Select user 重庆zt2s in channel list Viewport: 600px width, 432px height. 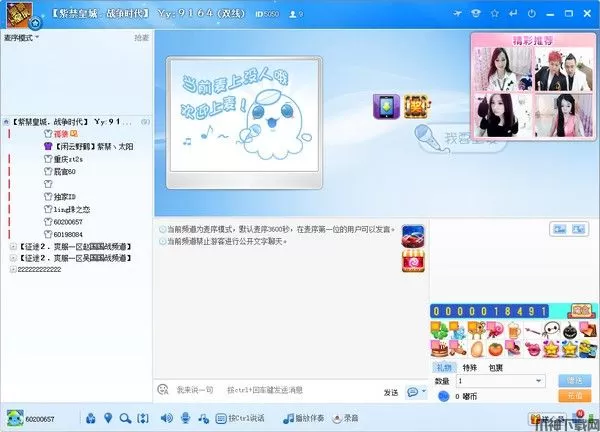pos(68,158)
